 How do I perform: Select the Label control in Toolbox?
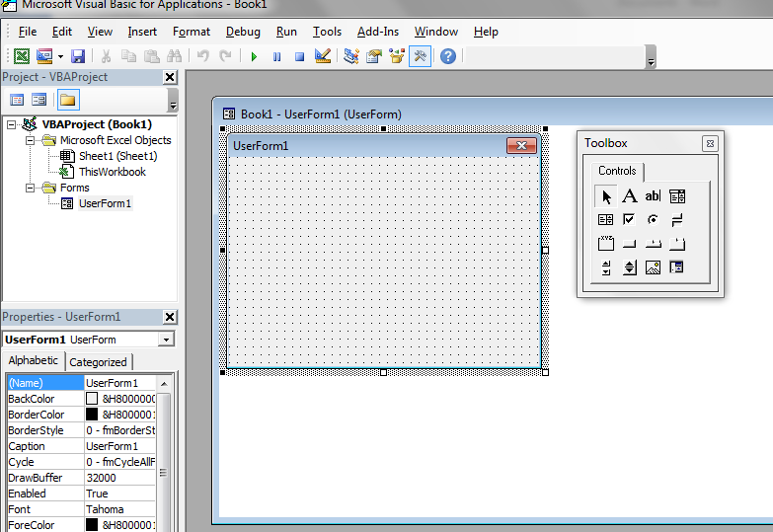point(629,196)
